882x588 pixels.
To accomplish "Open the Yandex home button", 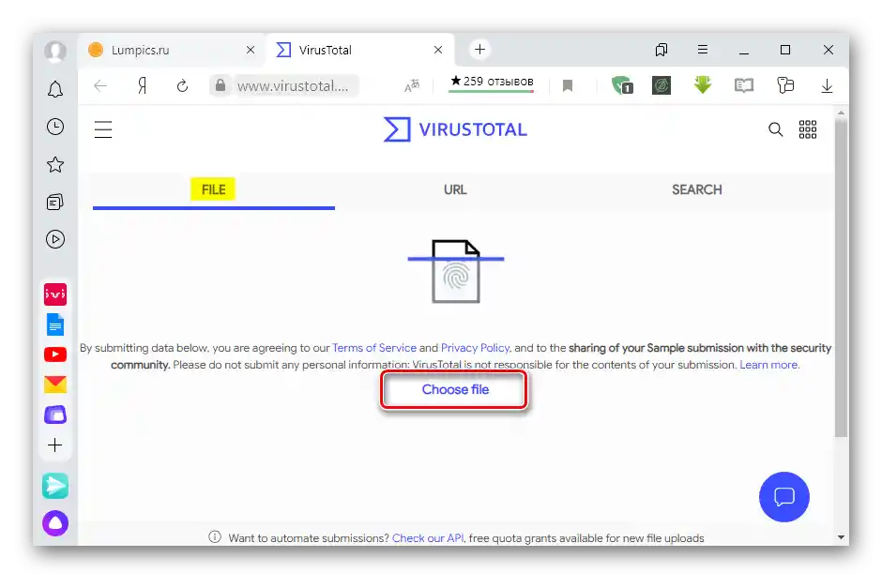I will click(x=143, y=85).
